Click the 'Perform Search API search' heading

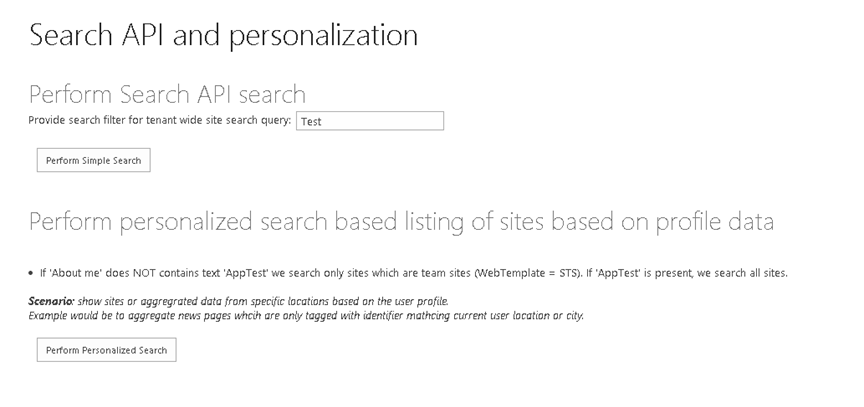(167, 95)
